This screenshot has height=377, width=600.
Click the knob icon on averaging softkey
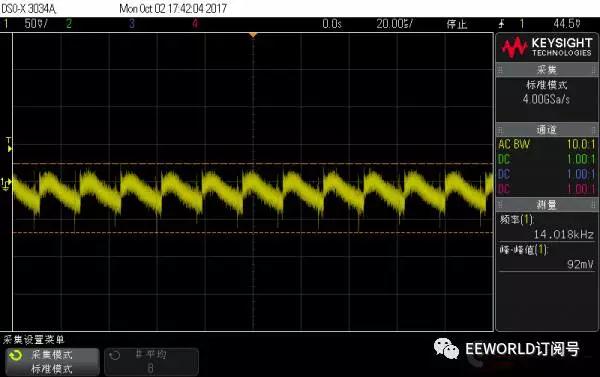(x=114, y=356)
